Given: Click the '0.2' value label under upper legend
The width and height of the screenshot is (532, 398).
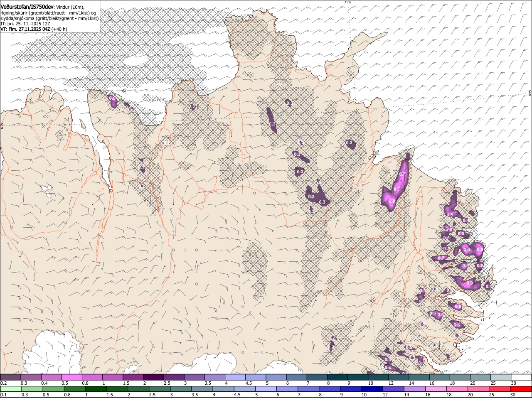Looking at the screenshot, I should tap(4, 383).
